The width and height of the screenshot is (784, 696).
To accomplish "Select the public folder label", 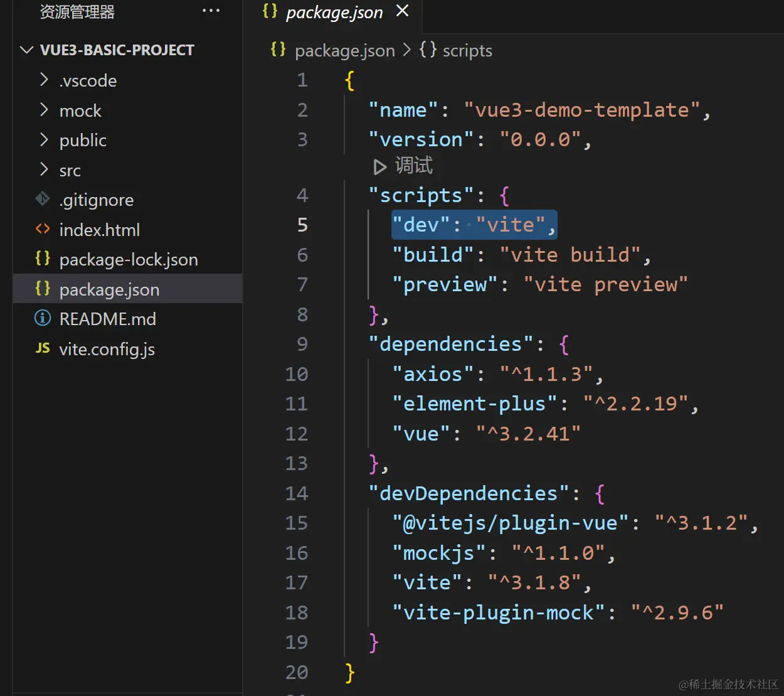I will [x=83, y=140].
